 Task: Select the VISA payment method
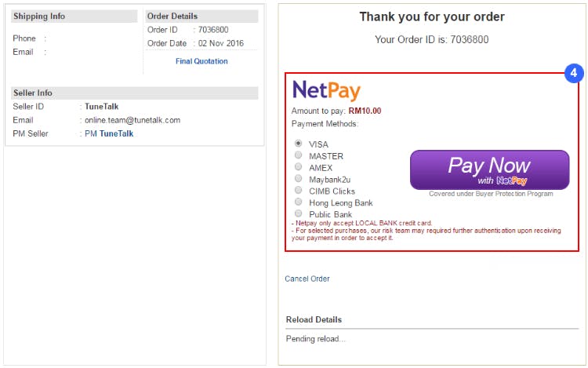click(x=299, y=144)
